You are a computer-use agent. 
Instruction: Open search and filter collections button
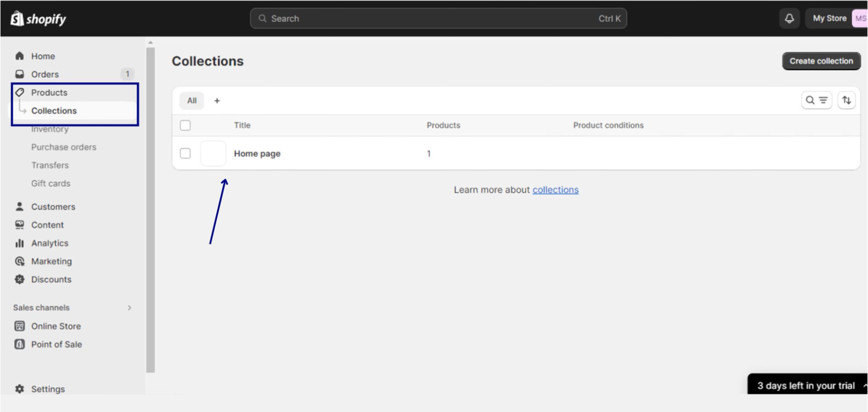point(816,100)
